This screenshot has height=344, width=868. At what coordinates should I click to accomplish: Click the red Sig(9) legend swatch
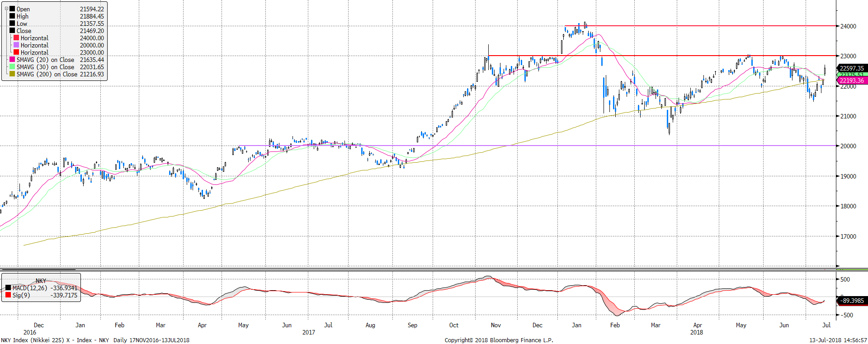(8, 295)
